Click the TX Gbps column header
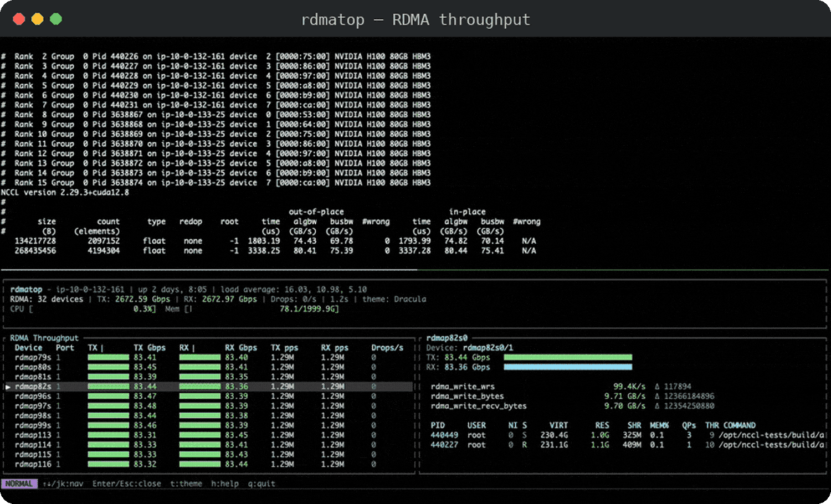The image size is (831, 504). click(150, 348)
